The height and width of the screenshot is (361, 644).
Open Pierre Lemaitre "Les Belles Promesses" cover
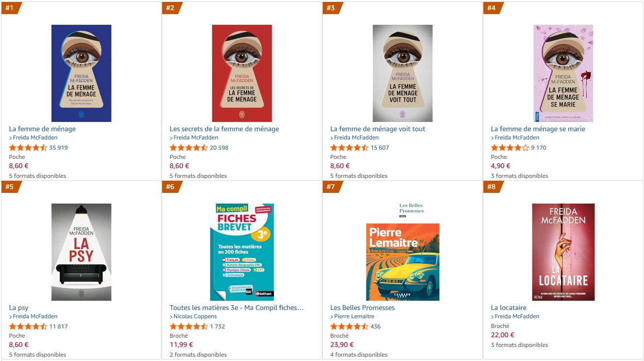(x=402, y=261)
